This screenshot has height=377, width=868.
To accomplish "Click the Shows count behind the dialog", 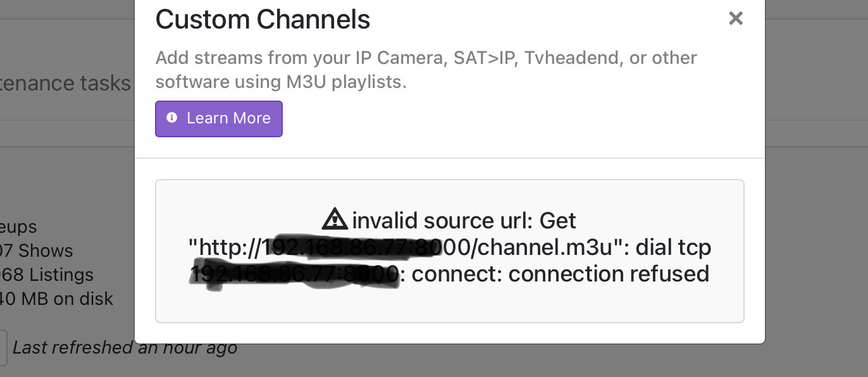I will pos(37,250).
